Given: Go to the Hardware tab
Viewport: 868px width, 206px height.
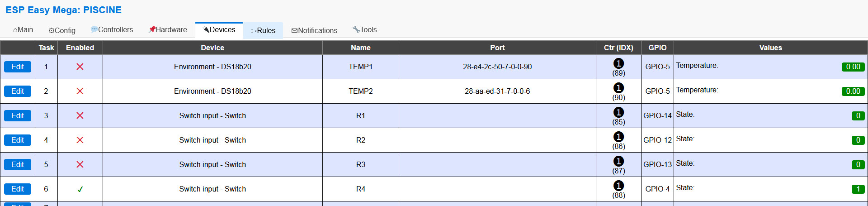Looking at the screenshot, I should (x=168, y=30).
